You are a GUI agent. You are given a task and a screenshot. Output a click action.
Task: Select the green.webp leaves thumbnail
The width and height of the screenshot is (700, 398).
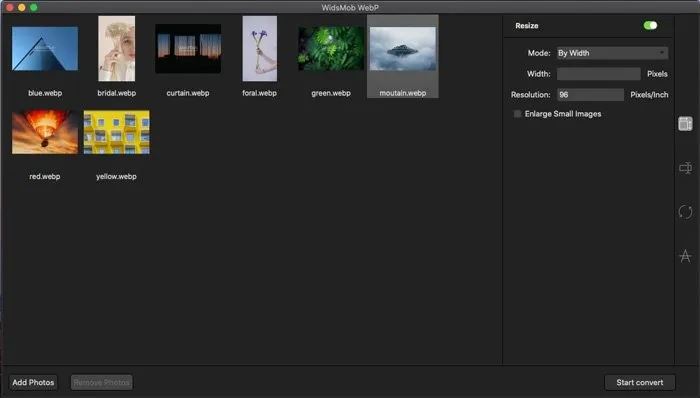coord(331,49)
